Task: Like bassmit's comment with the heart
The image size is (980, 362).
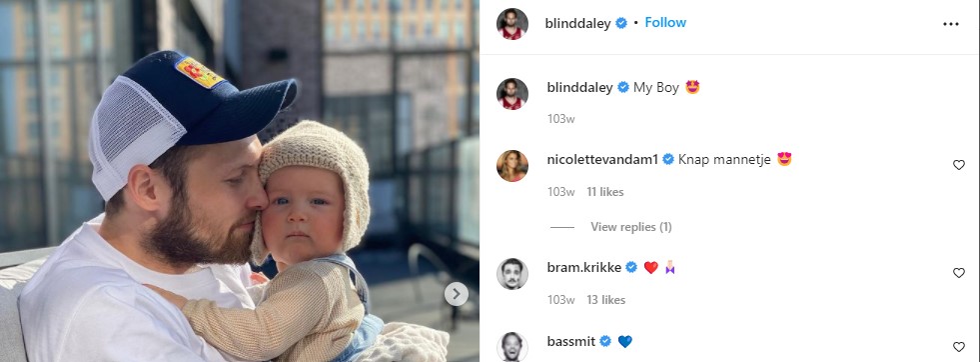Action: (x=959, y=347)
